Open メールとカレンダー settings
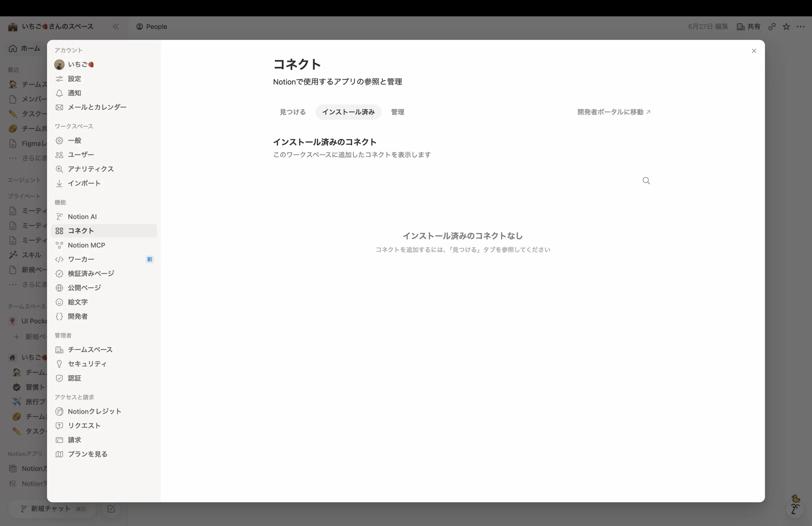Screen dimensions: 812x526 (x=104, y=107)
